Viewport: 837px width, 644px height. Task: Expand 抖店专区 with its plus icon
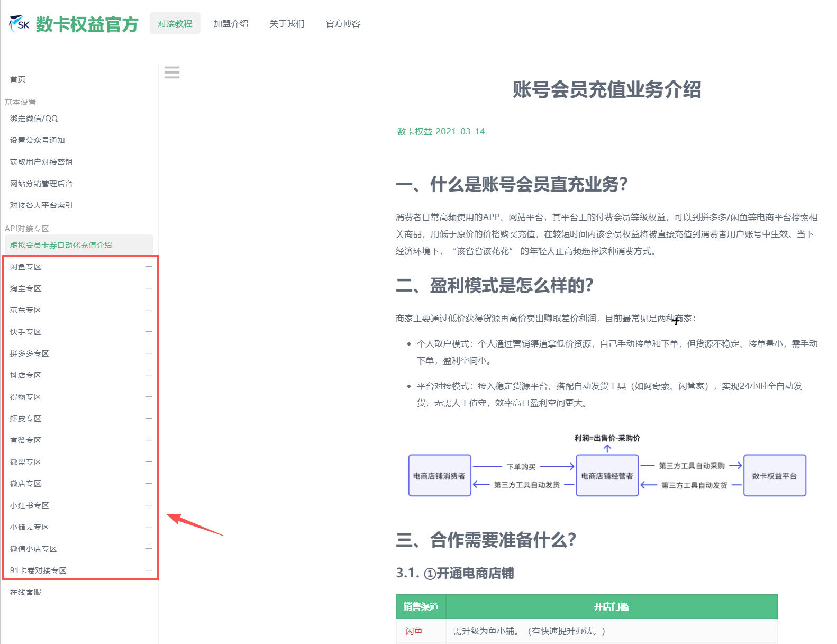[x=149, y=375]
